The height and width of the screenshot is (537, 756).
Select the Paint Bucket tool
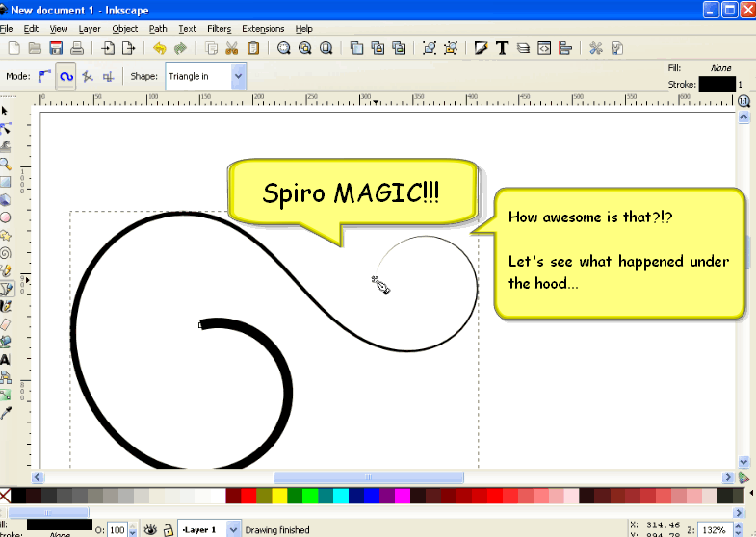(x=5, y=343)
